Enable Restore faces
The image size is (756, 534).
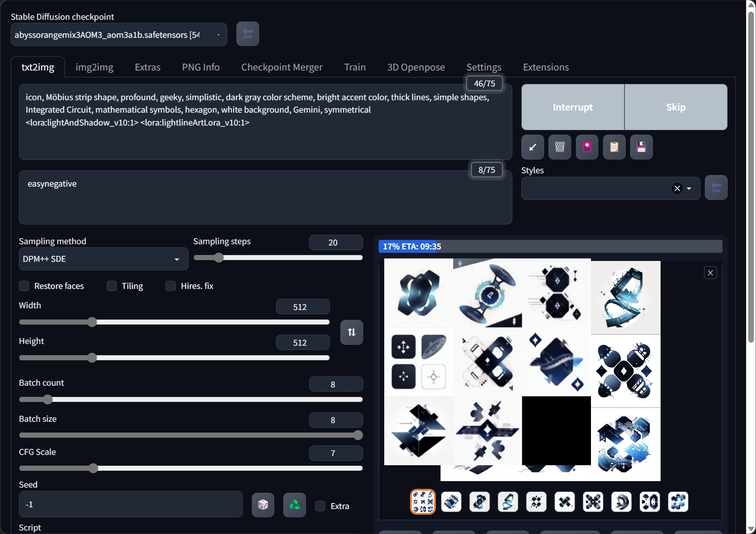pyautogui.click(x=24, y=285)
